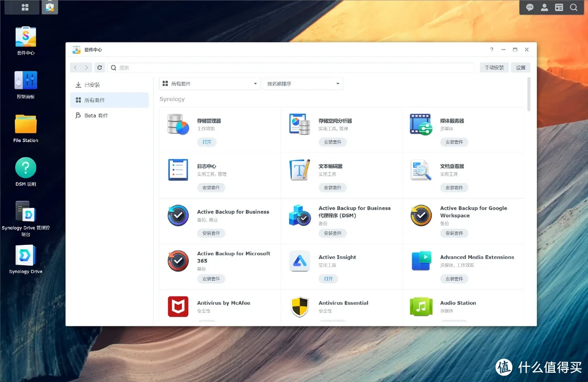Open the DSM 说明 help icon
The width and height of the screenshot is (588, 382).
pos(26,169)
